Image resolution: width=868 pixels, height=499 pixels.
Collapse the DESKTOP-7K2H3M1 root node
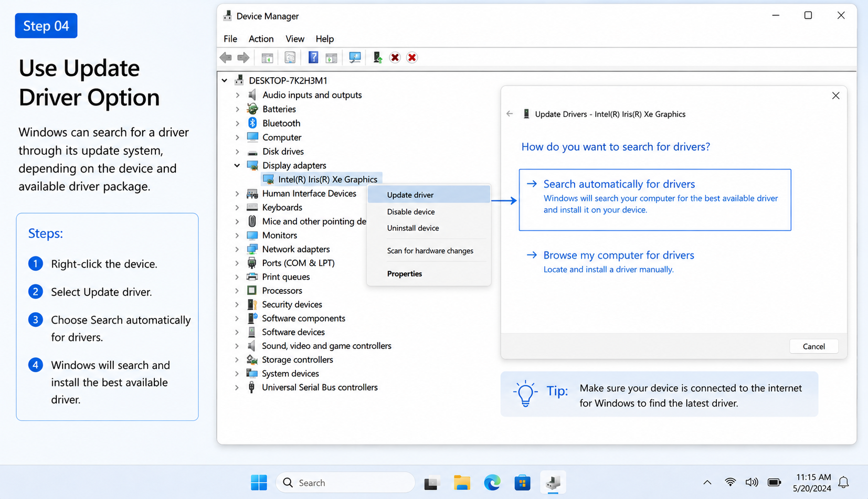pos(225,80)
